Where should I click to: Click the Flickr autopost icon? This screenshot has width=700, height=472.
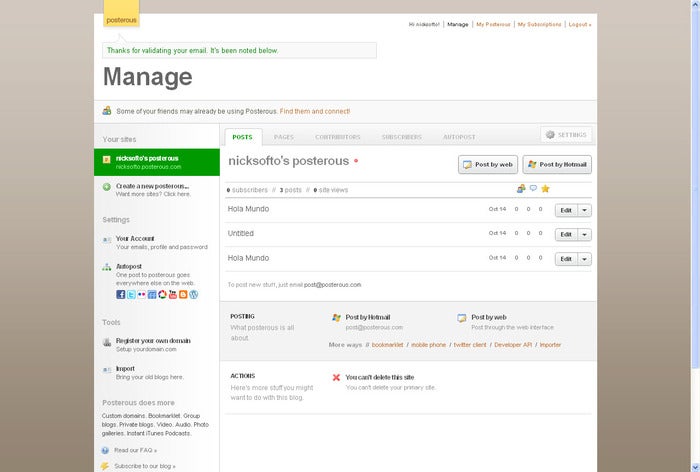pyautogui.click(x=142, y=294)
